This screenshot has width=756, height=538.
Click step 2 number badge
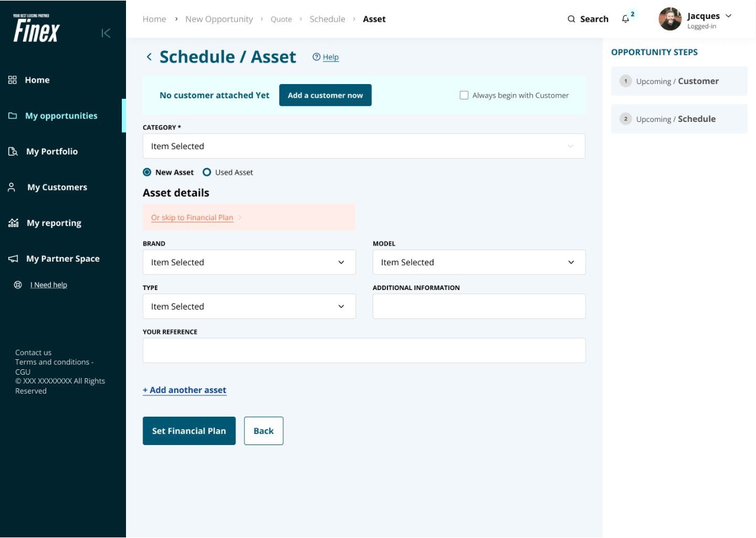pyautogui.click(x=625, y=119)
